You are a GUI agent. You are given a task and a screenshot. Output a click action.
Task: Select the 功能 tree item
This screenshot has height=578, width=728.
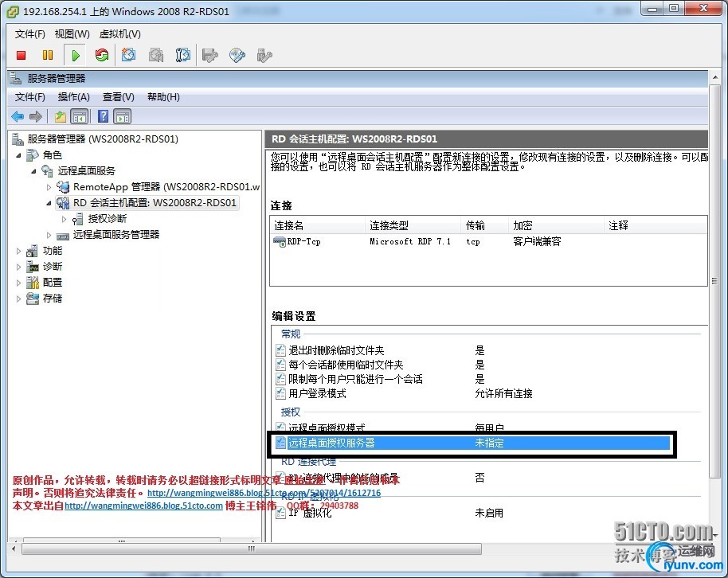[x=53, y=251]
